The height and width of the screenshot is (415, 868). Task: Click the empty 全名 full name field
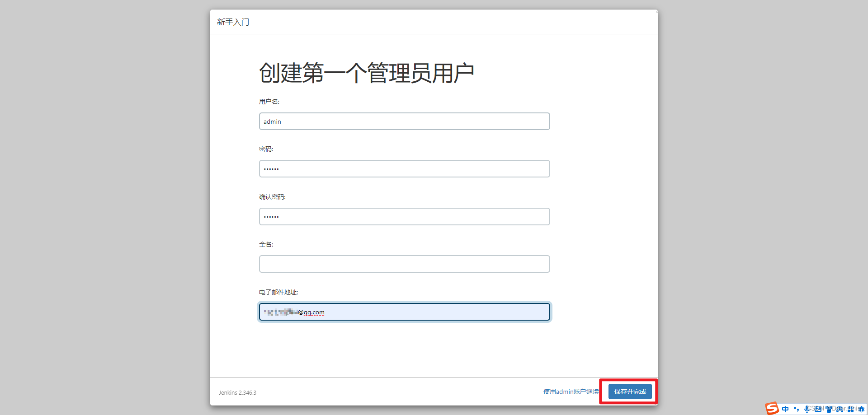pos(405,264)
